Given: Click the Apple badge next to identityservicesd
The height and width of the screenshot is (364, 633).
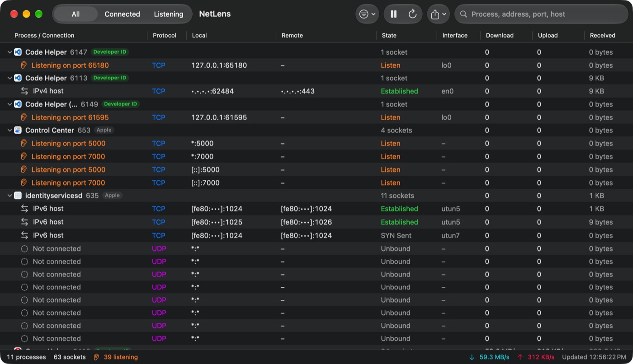Looking at the screenshot, I should [x=112, y=196].
